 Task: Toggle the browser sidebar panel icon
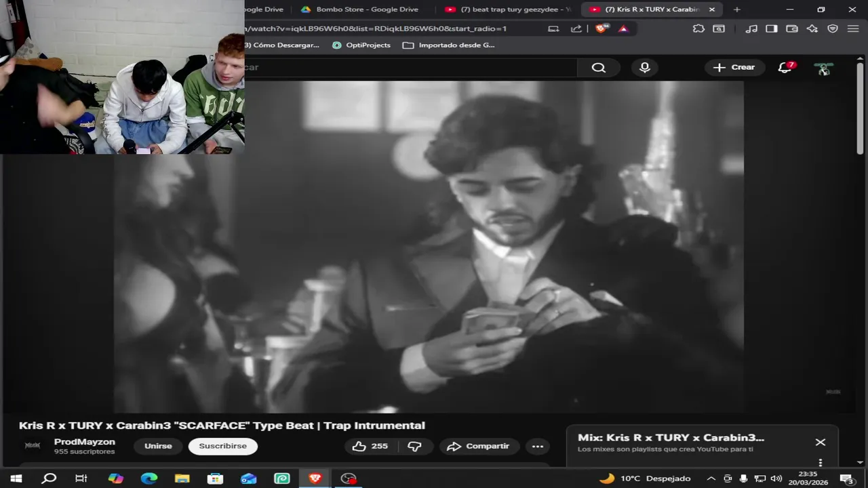pyautogui.click(x=771, y=28)
